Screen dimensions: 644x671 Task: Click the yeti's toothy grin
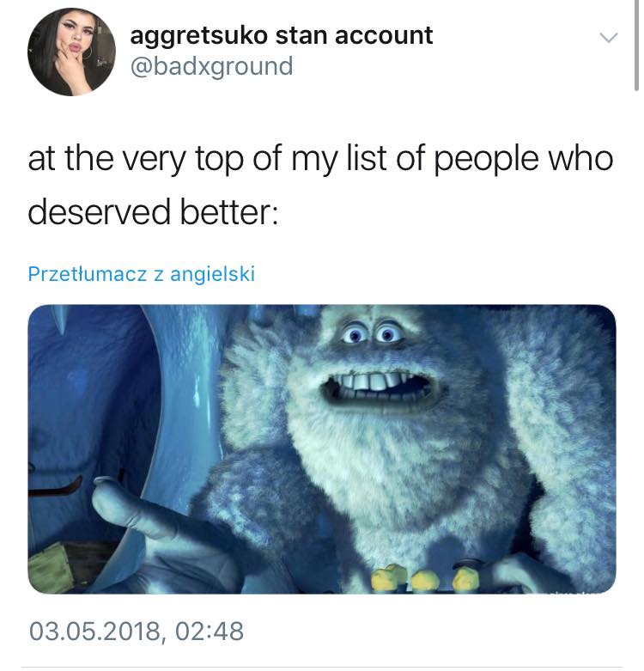point(380,388)
